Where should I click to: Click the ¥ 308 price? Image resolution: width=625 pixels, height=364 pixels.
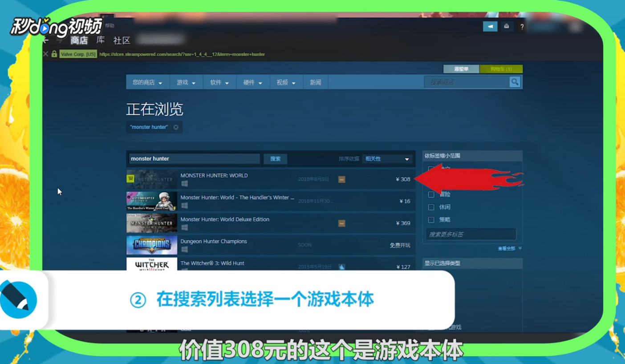[x=403, y=179]
